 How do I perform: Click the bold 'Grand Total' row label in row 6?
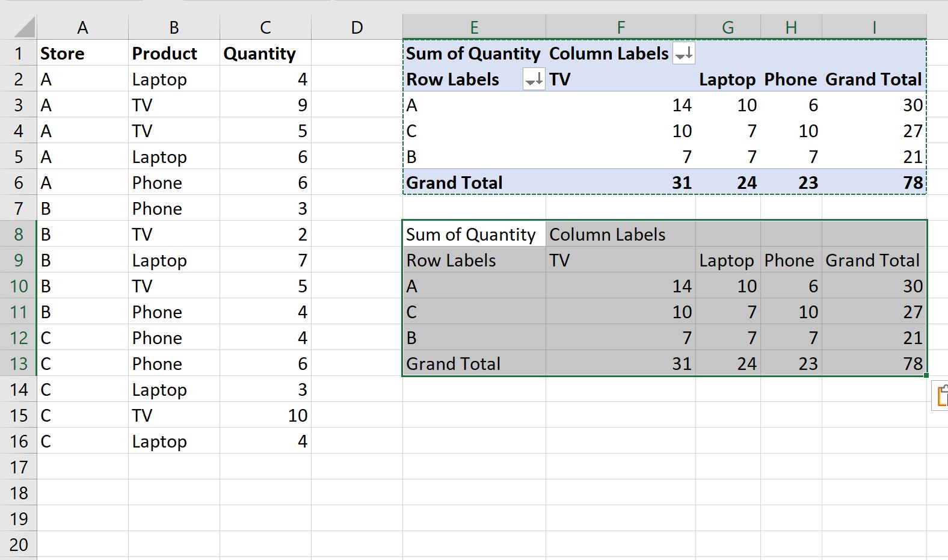[474, 183]
